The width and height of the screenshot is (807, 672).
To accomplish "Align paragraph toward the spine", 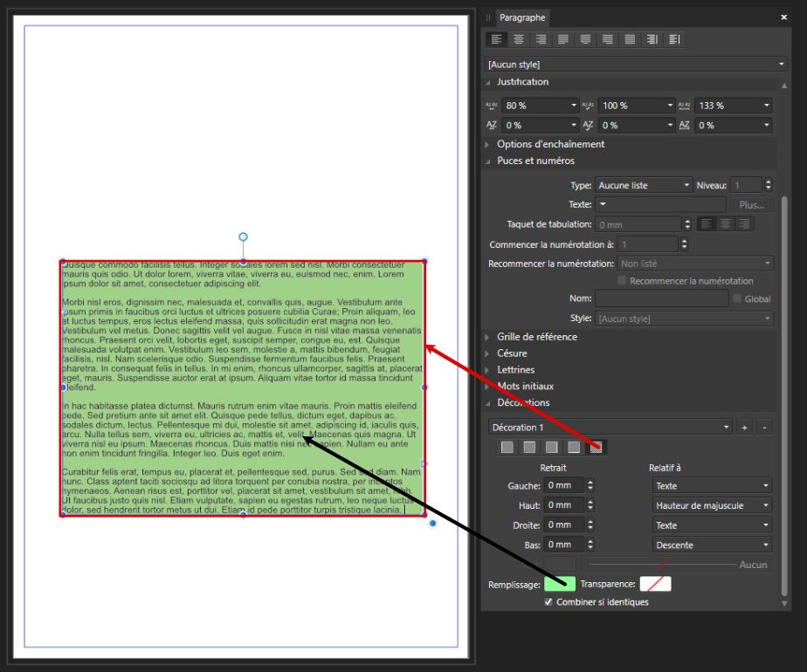I will [652, 39].
